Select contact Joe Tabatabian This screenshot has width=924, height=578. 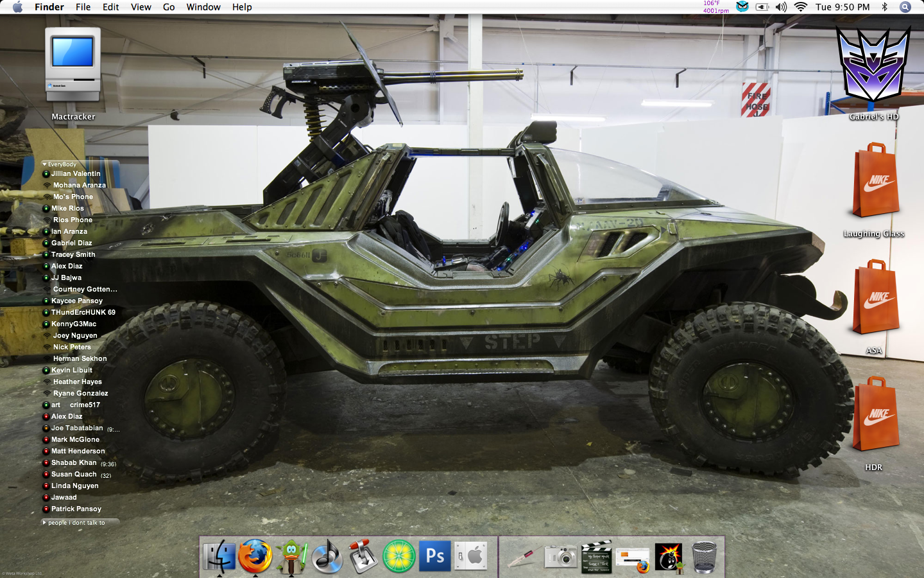[77, 428]
